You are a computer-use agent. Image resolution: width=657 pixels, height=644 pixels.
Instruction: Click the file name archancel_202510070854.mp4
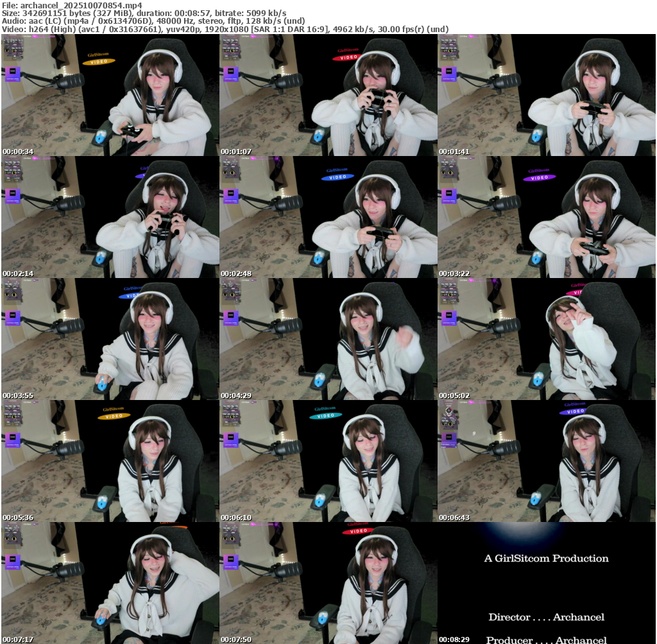(80, 5)
